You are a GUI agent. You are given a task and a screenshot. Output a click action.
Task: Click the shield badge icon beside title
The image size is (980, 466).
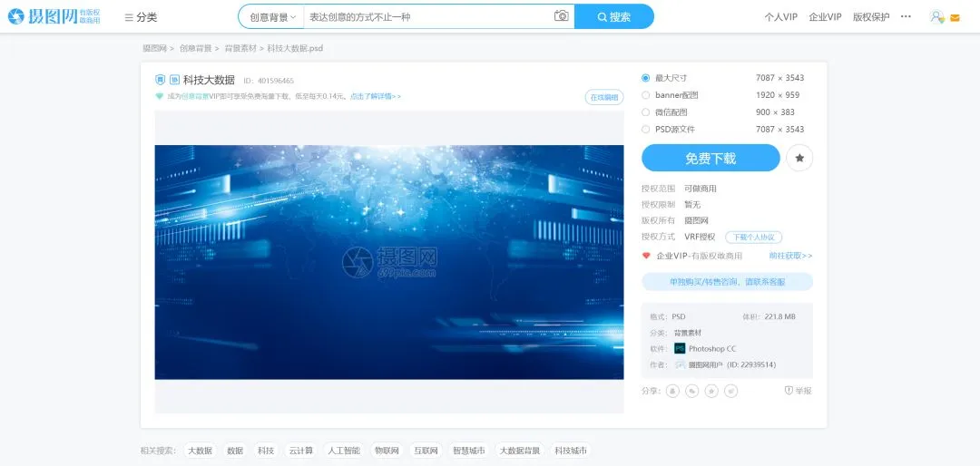(161, 80)
